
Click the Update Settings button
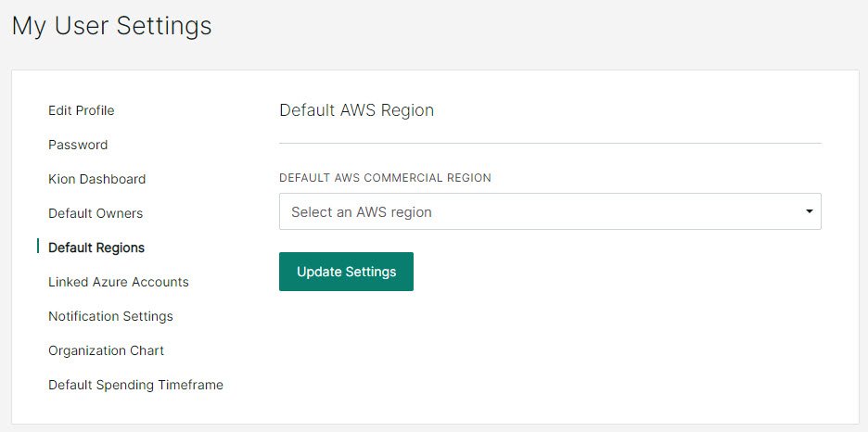346,272
